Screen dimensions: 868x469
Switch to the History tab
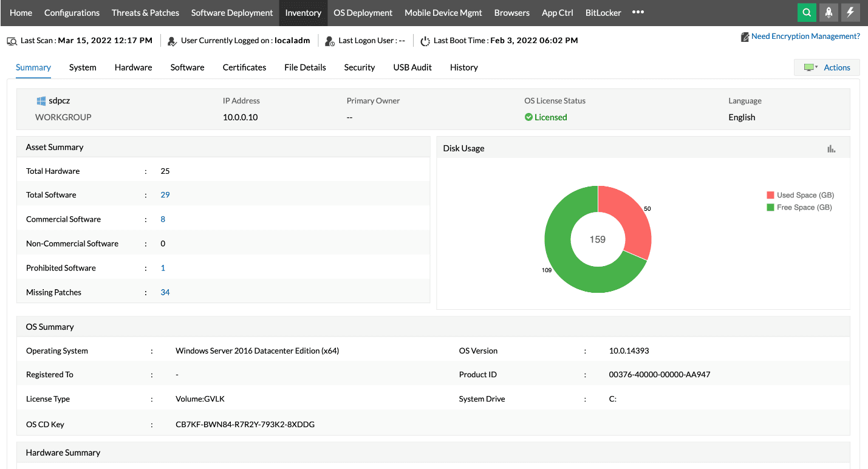[x=464, y=67]
